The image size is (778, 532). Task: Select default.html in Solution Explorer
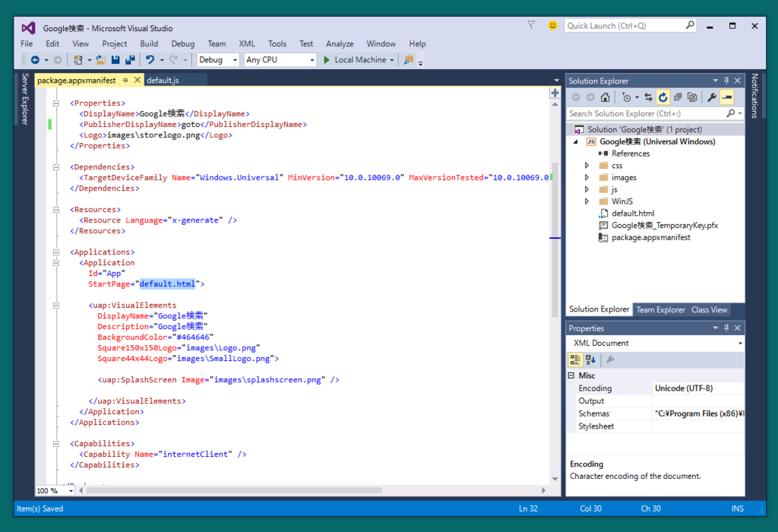pos(633,214)
